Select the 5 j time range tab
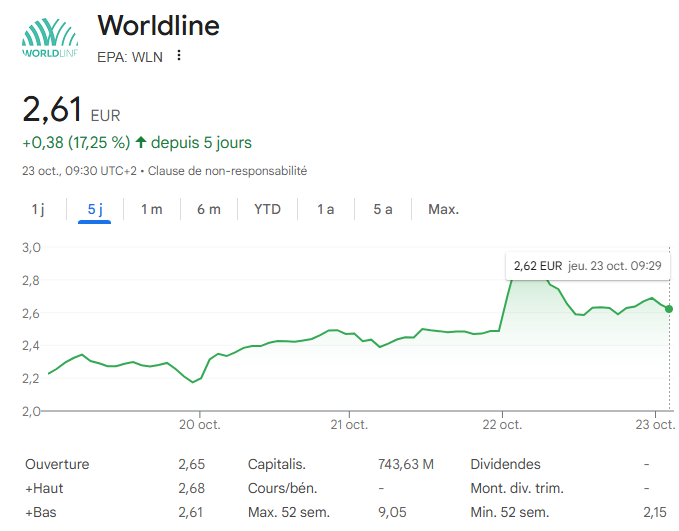The width and height of the screenshot is (679, 531). (x=95, y=209)
